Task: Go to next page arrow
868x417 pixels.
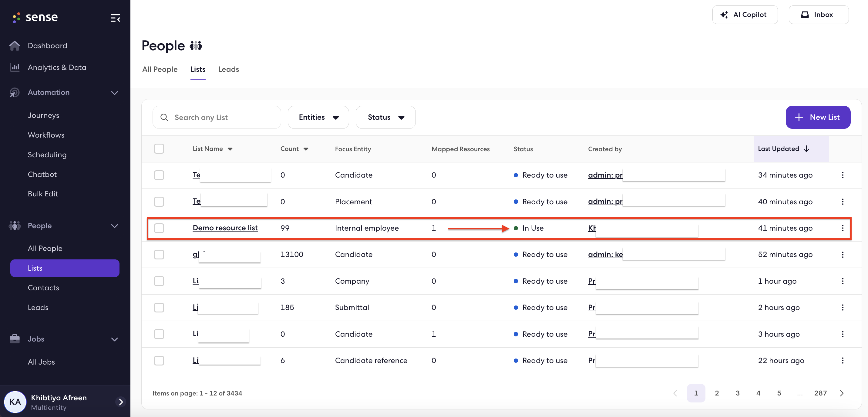Action: (x=842, y=393)
